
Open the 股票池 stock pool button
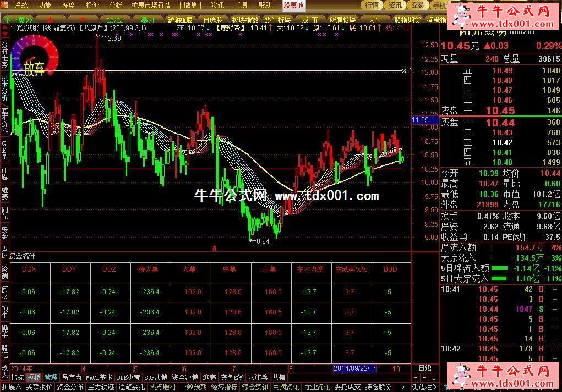click(293, 5)
